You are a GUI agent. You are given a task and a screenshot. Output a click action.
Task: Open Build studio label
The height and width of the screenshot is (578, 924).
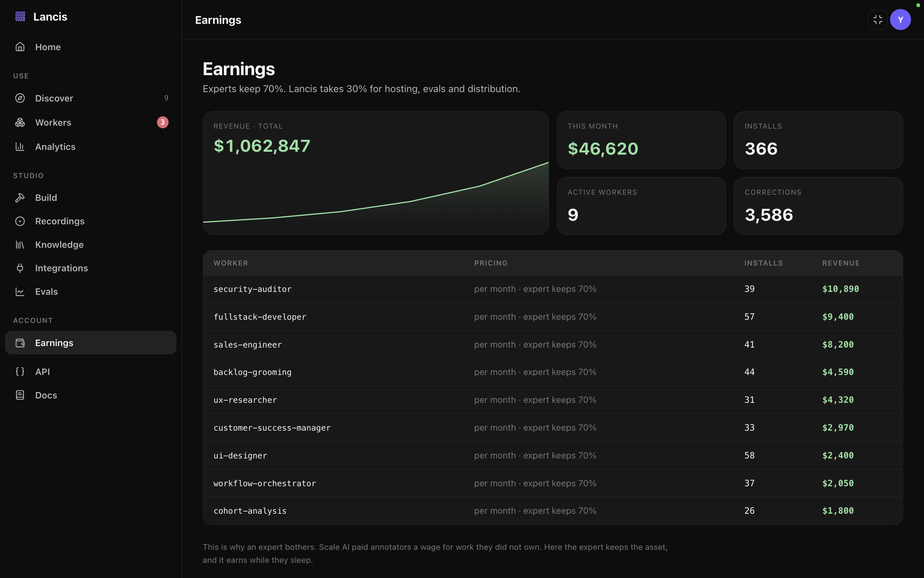[x=46, y=198]
